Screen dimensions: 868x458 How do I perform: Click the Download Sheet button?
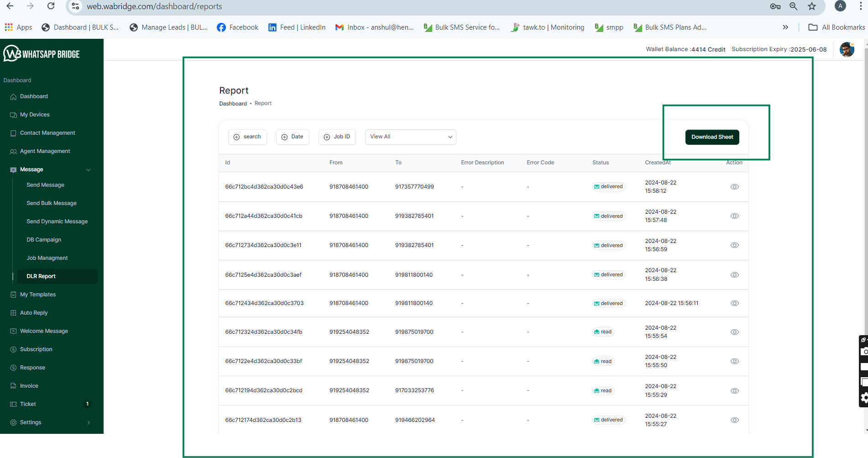pos(712,137)
